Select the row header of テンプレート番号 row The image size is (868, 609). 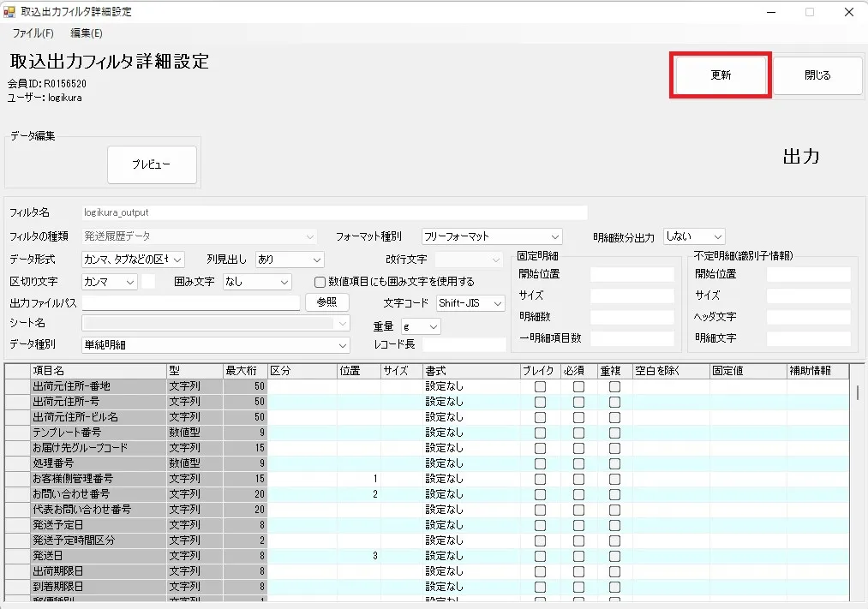coord(17,433)
